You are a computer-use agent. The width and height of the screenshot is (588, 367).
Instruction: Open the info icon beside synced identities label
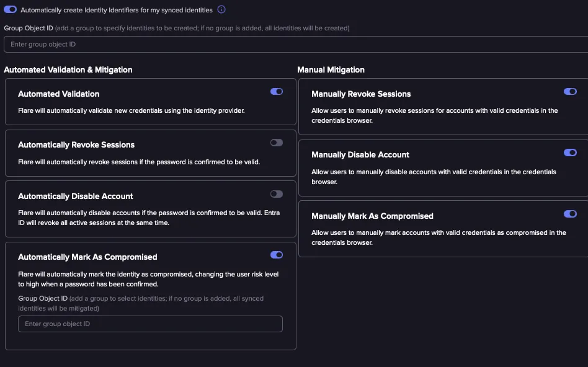click(221, 9)
